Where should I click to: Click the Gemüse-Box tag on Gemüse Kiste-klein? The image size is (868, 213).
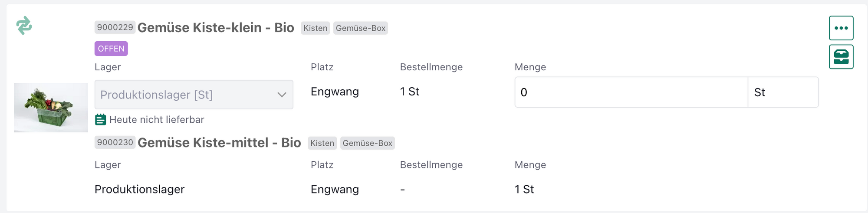click(360, 28)
